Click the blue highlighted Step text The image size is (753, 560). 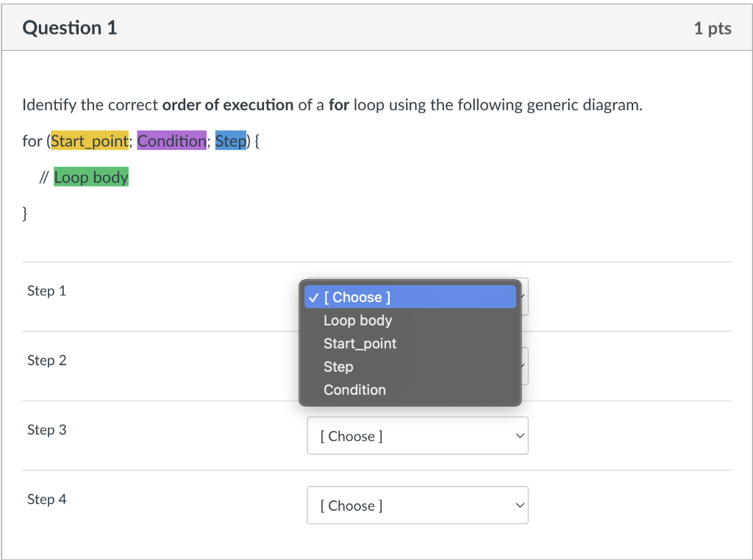tap(230, 141)
